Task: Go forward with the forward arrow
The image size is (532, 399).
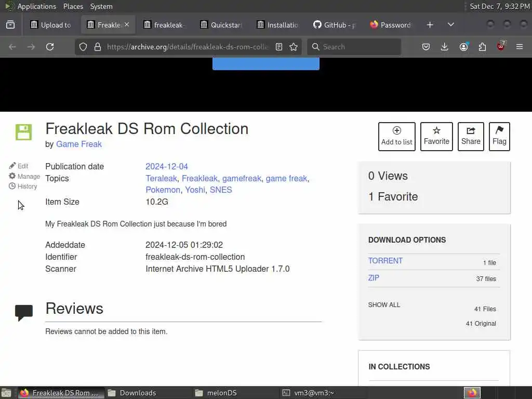Action: pyautogui.click(x=31, y=47)
